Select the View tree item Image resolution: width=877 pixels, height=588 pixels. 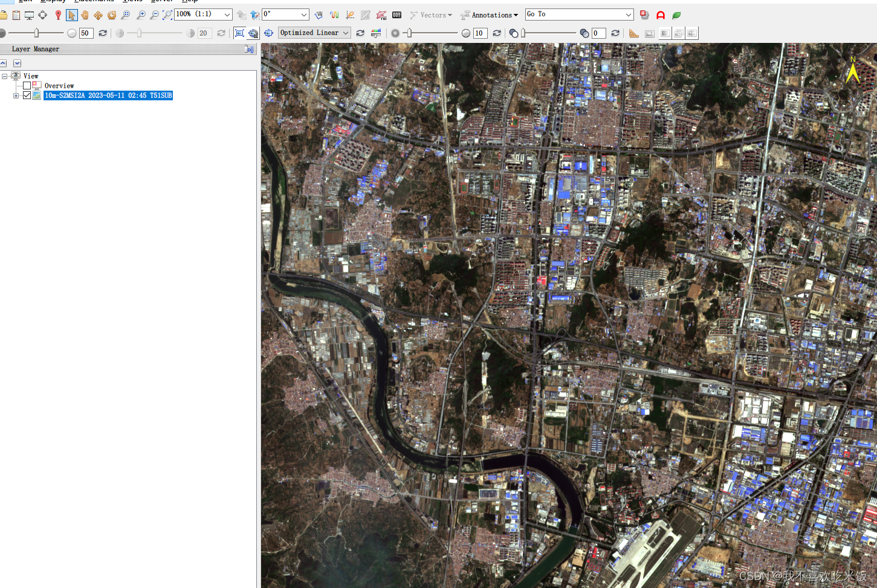pos(31,76)
